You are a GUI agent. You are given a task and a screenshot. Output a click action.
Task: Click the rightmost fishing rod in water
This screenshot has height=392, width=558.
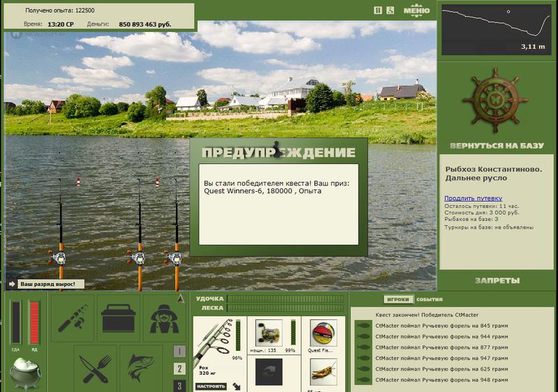pos(176,234)
